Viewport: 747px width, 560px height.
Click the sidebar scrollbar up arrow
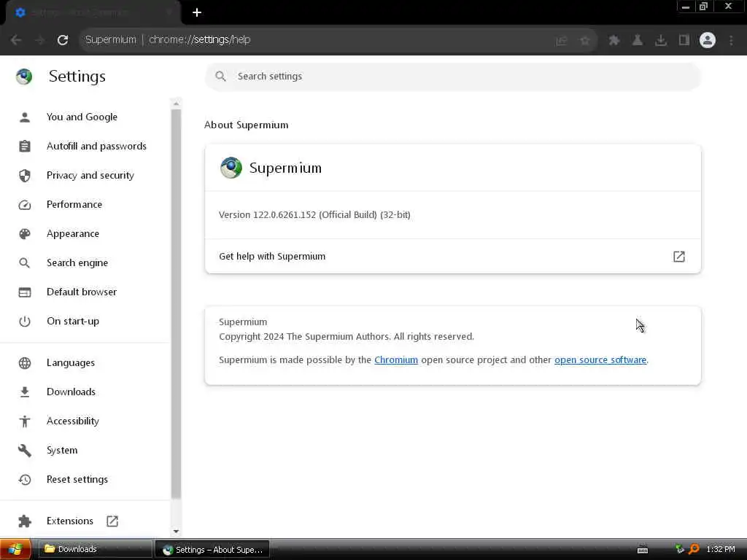[177, 104]
